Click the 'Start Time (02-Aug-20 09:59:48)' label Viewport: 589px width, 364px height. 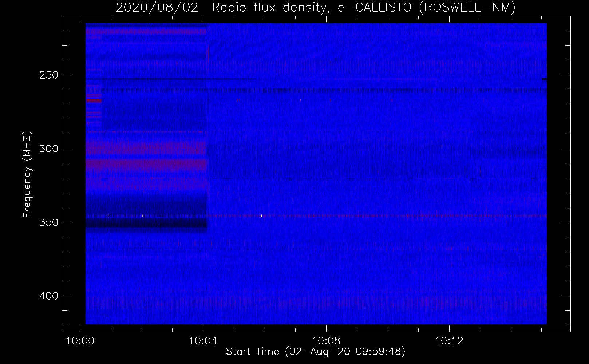pyautogui.click(x=316, y=352)
